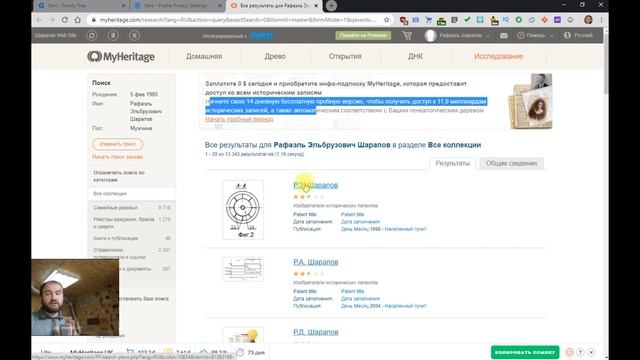Open the Русский language selector
640x360 pixels.
[578, 36]
